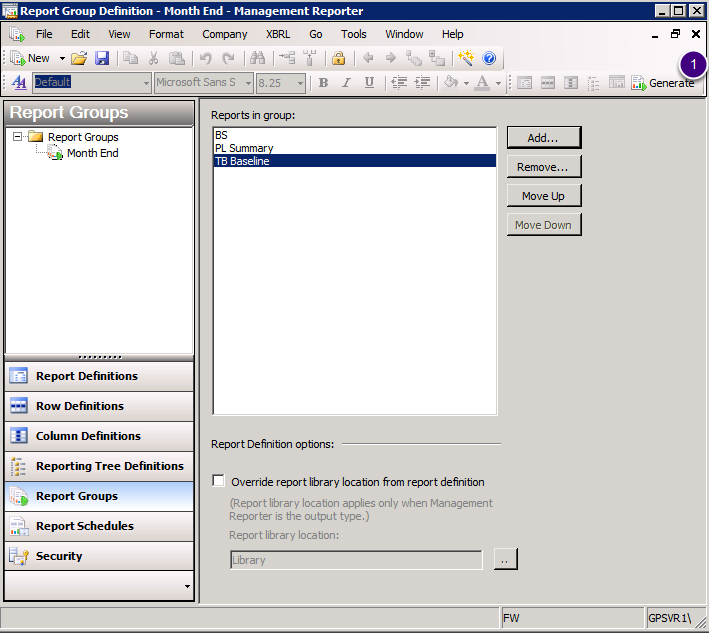Image resolution: width=709 pixels, height=633 pixels.
Task: Click the Redo arrow icon
Action: 228,58
